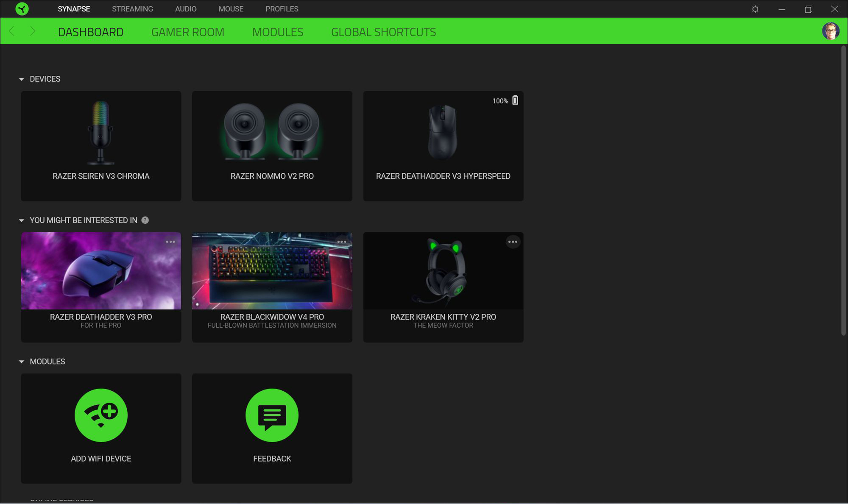The height and width of the screenshot is (504, 848).
Task: Open the settings gear icon
Action: pos(755,9)
